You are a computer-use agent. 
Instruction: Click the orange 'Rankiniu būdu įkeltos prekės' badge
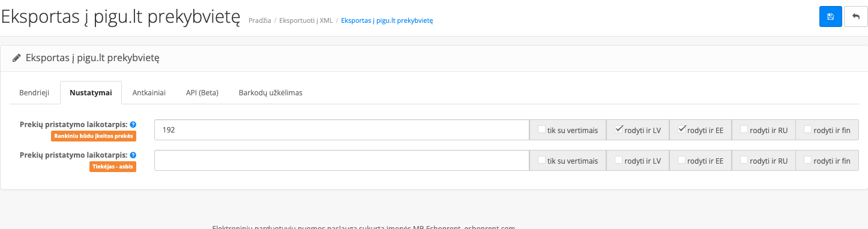[94, 136]
